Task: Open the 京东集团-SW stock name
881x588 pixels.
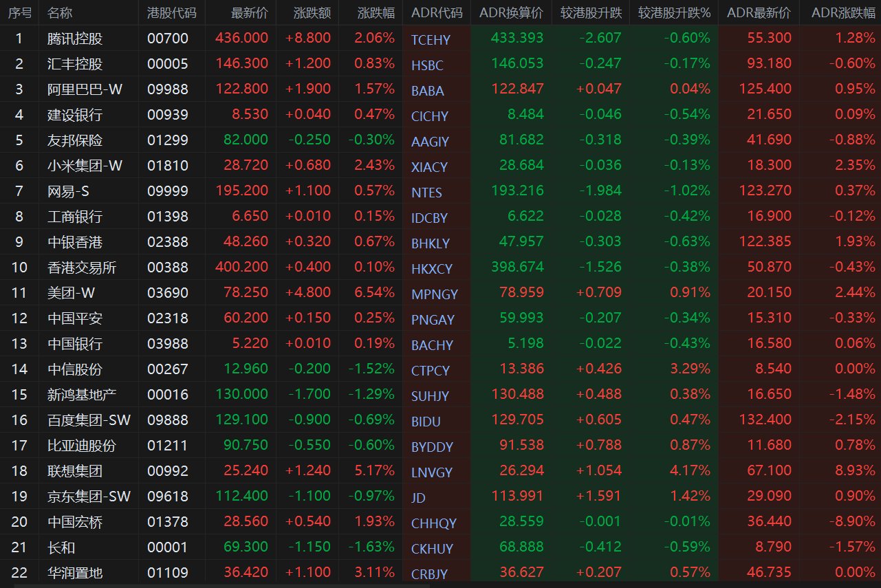Action: pyautogui.click(x=89, y=497)
